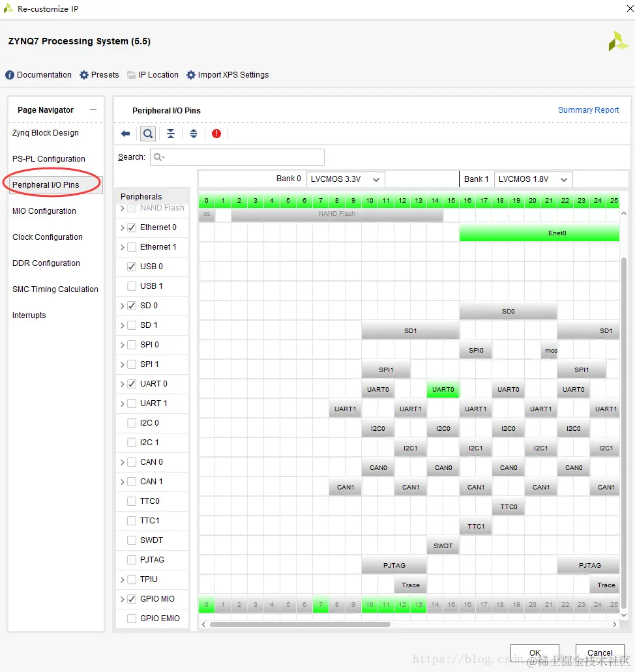Image resolution: width=635 pixels, height=672 pixels.
Task: Collapse the Page Navigator minus icon
Action: coord(93,110)
